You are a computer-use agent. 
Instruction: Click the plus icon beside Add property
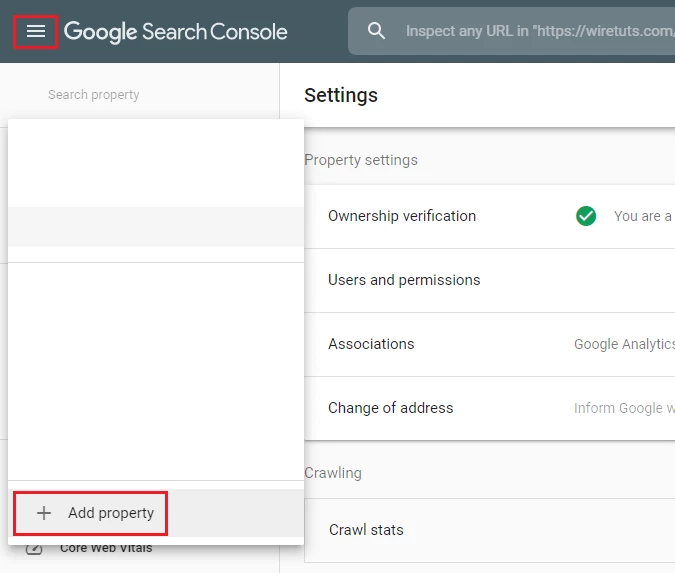pos(43,513)
